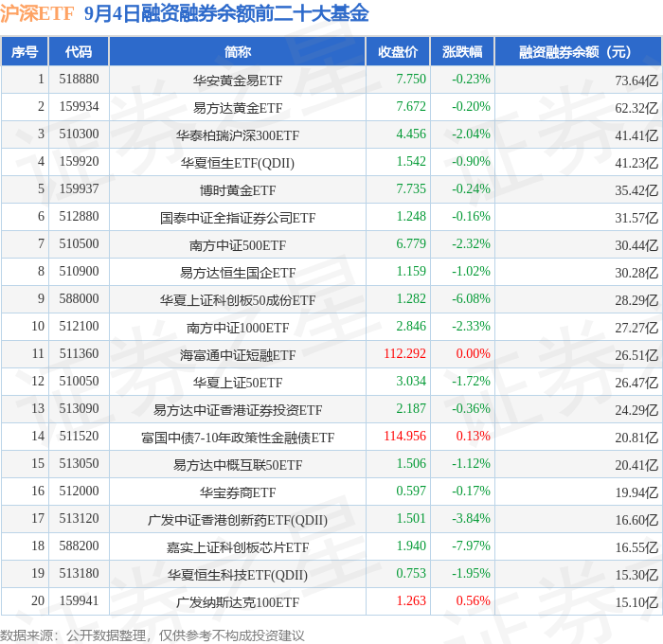Select the name 华宝券商ETF

(238, 492)
